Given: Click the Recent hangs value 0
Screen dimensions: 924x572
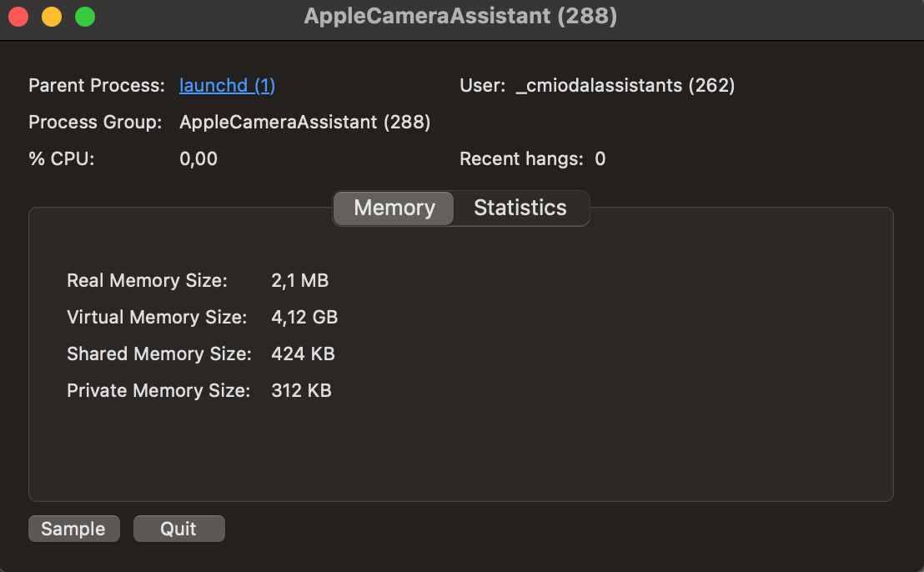Looking at the screenshot, I should point(600,159).
